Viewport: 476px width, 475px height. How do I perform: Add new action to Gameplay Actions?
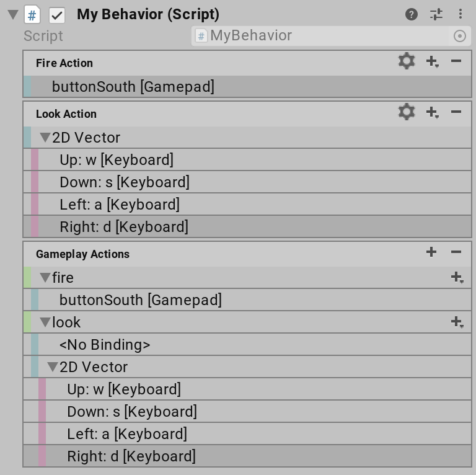[431, 252]
